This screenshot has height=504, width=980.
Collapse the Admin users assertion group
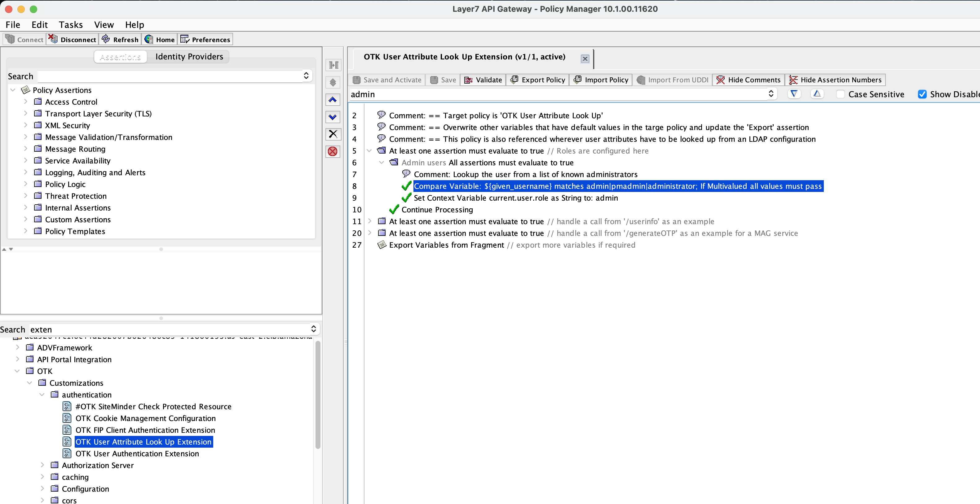[382, 162]
